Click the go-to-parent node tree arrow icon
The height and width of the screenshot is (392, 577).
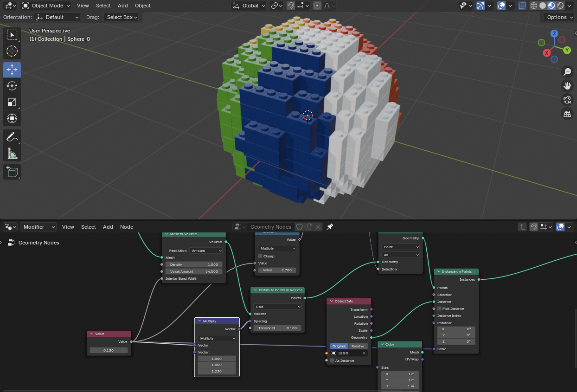522,227
